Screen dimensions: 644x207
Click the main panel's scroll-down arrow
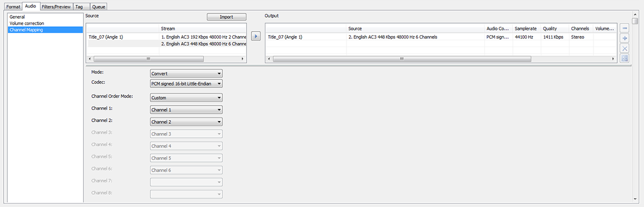pos(635,199)
